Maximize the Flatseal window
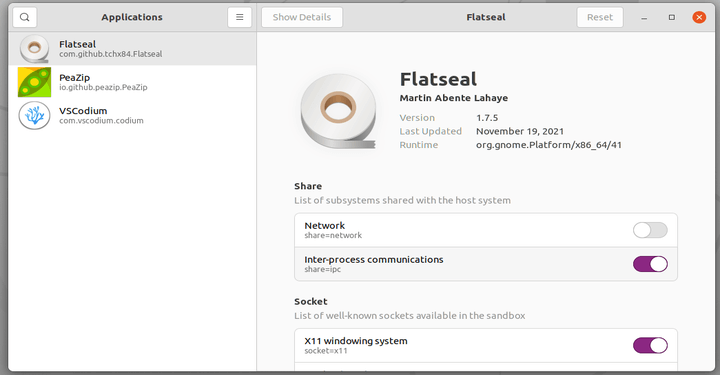Image resolution: width=720 pixels, height=375 pixels. click(672, 17)
